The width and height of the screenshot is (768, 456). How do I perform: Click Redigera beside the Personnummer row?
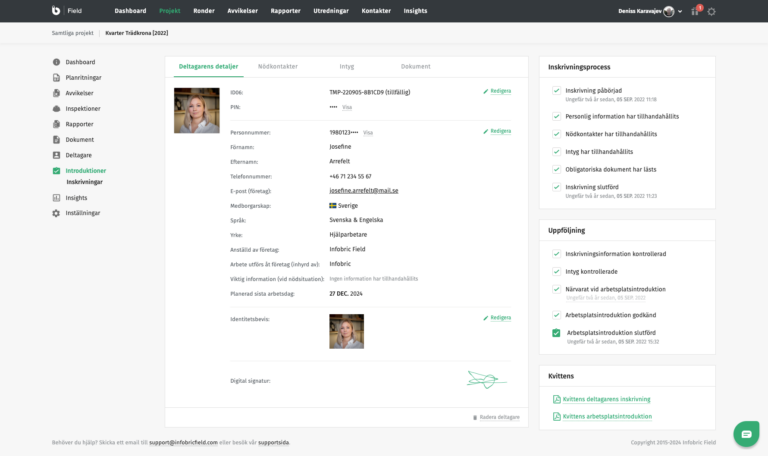497,131
